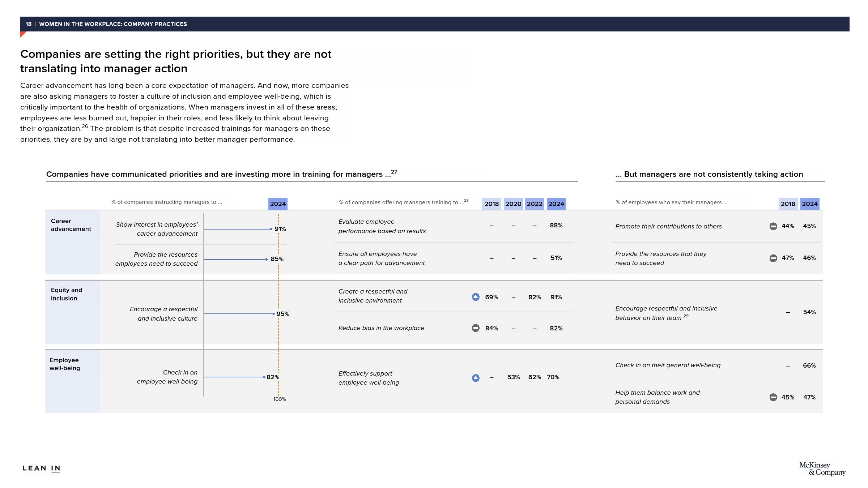The width and height of the screenshot is (868, 488).
Task: Select the 2020 year column header
Action: (513, 204)
